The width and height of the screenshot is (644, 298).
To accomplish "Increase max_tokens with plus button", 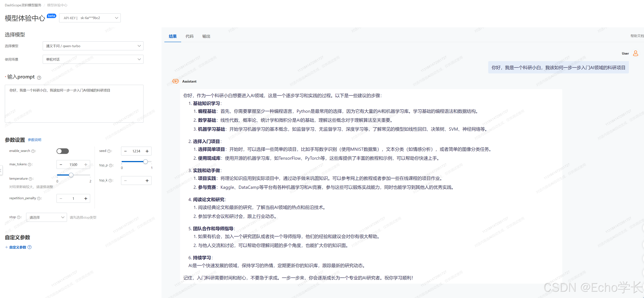I will point(86,164).
